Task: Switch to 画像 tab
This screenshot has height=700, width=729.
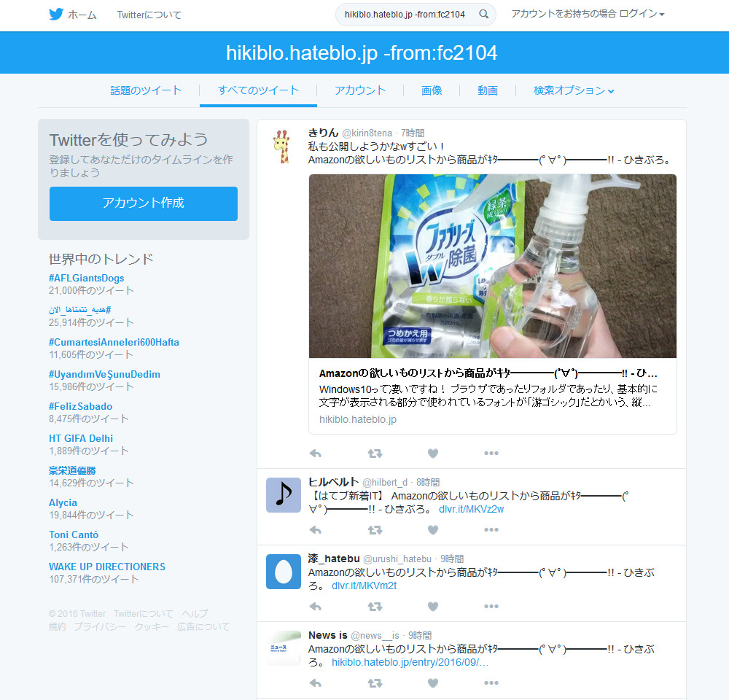Action: point(432,90)
